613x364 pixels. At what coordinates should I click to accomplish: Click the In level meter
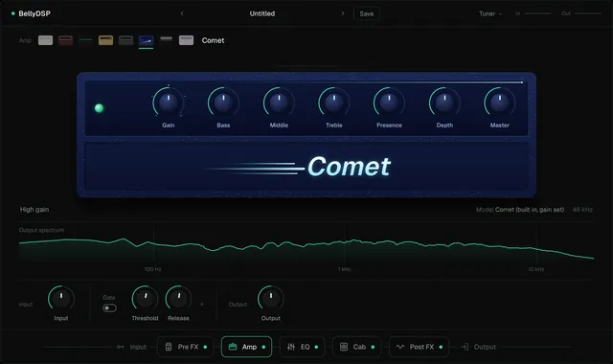click(538, 13)
